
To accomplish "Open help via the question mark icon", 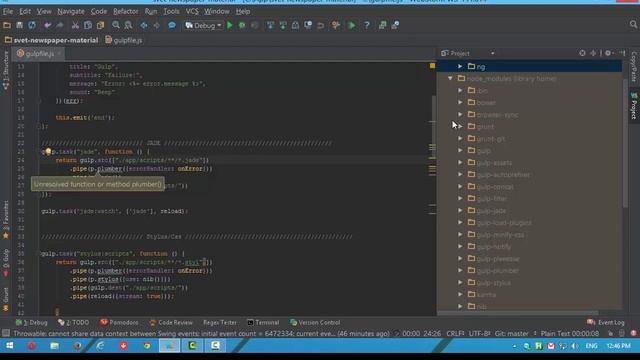I will [367, 25].
